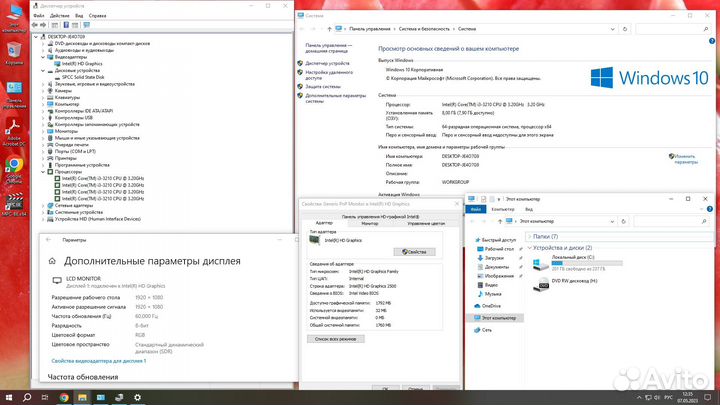Viewport: 720px width, 405px height.
Task: Switch to Управление цветом tab
Action: (426, 223)
